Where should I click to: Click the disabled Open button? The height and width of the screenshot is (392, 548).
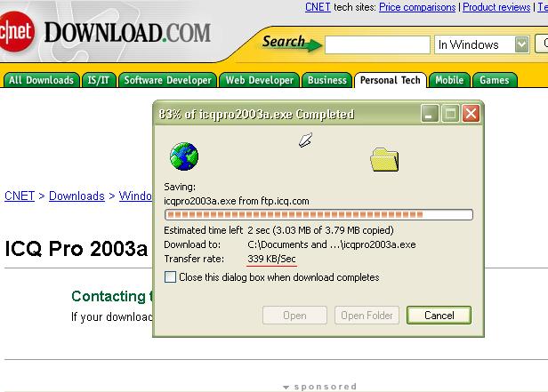(294, 316)
